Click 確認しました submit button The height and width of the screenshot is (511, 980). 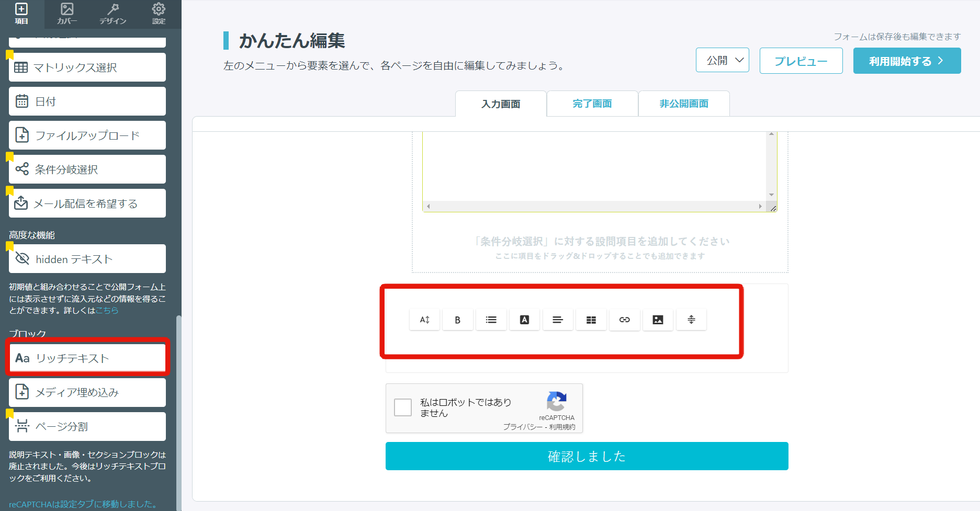[587, 456]
